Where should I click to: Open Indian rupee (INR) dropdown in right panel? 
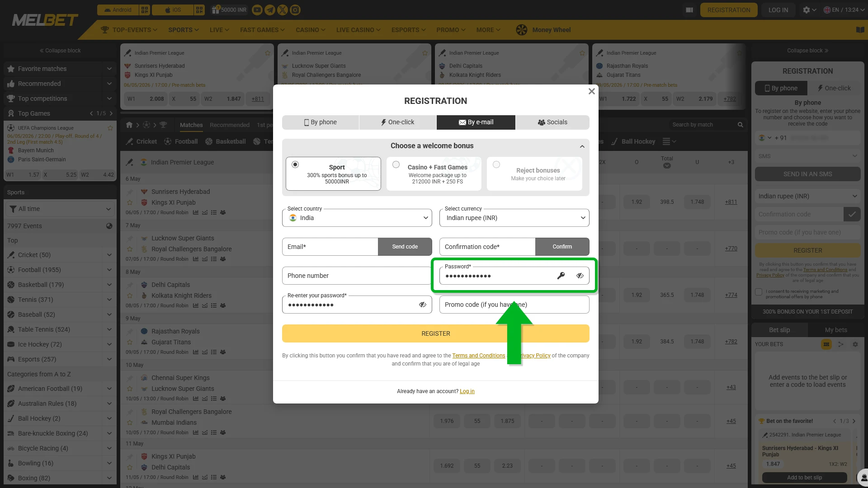click(x=808, y=196)
